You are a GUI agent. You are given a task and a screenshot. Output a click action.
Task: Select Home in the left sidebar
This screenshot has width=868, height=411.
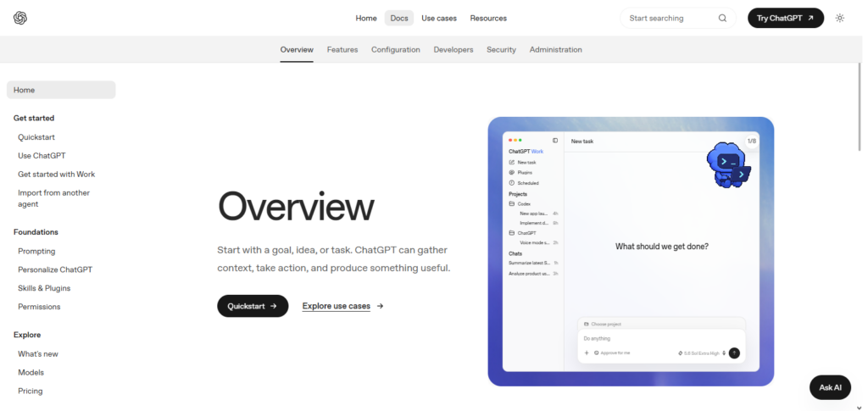coord(61,90)
